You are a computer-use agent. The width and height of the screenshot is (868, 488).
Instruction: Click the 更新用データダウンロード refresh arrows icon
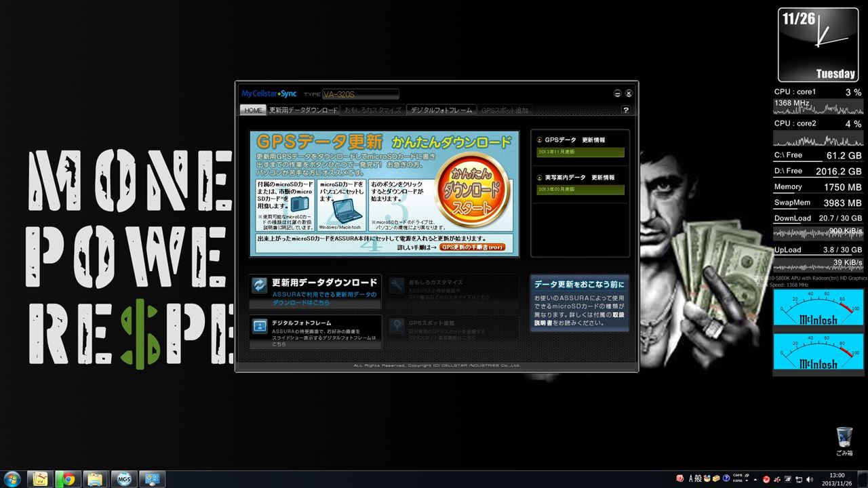point(259,286)
